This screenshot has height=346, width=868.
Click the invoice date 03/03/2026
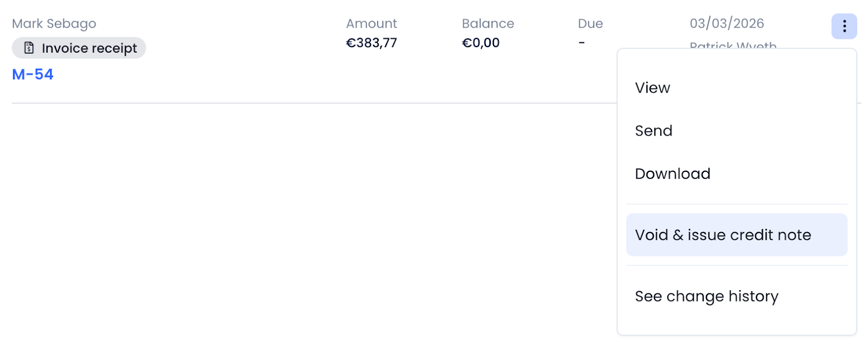(726, 24)
